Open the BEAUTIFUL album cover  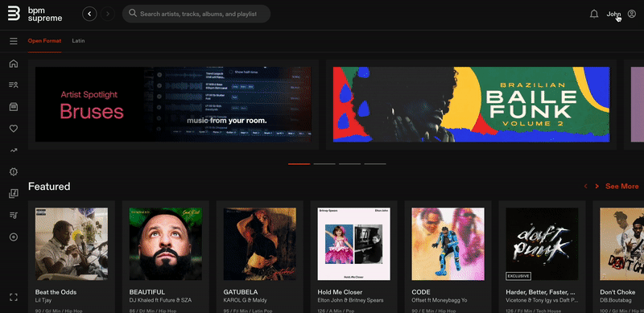tap(166, 244)
